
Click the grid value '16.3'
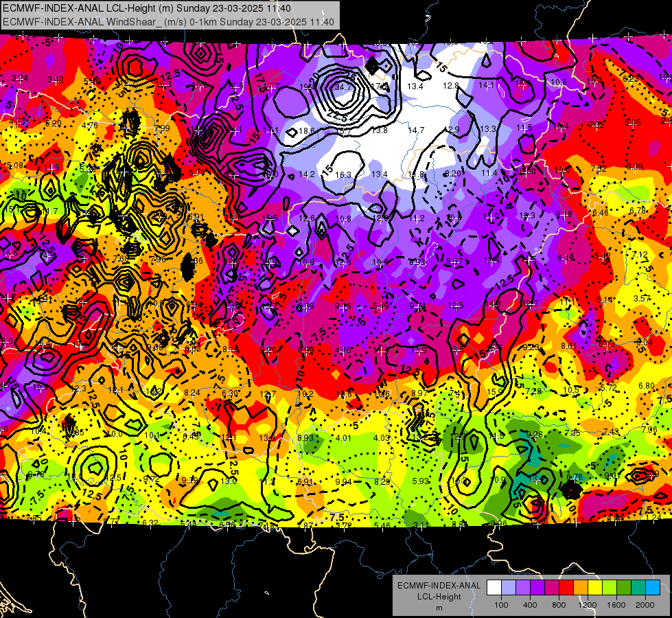pos(343,174)
